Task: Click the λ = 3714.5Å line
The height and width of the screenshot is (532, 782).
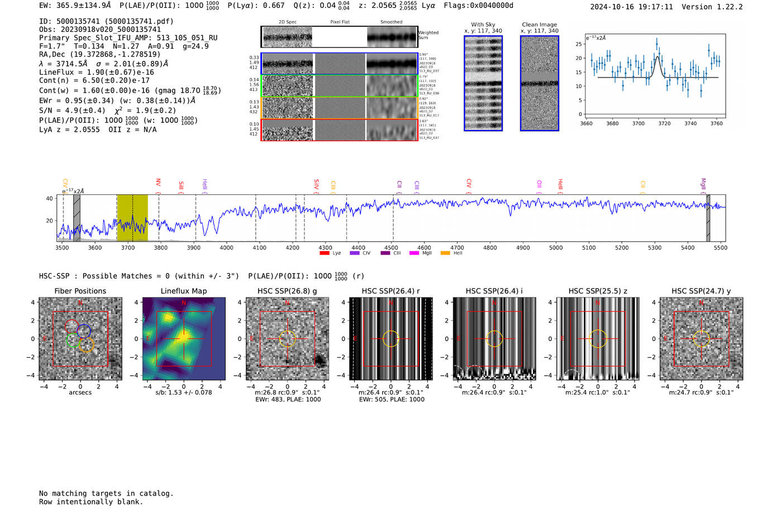Action: click(x=104, y=64)
